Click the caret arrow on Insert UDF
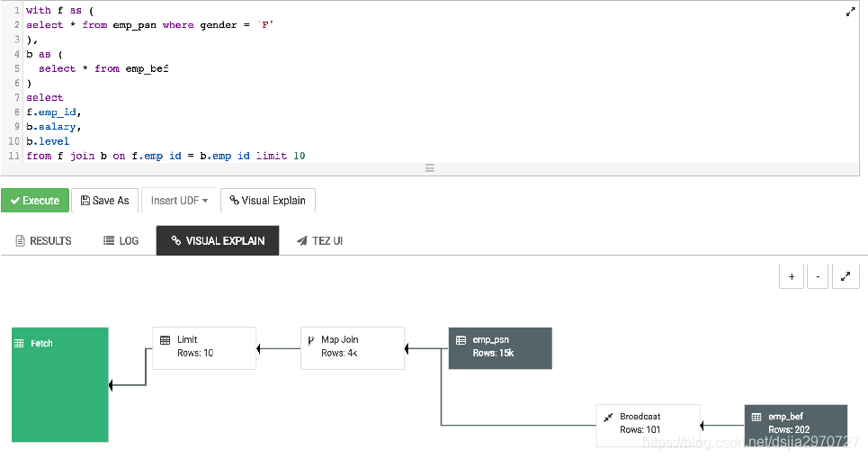868x459 pixels. 205,201
